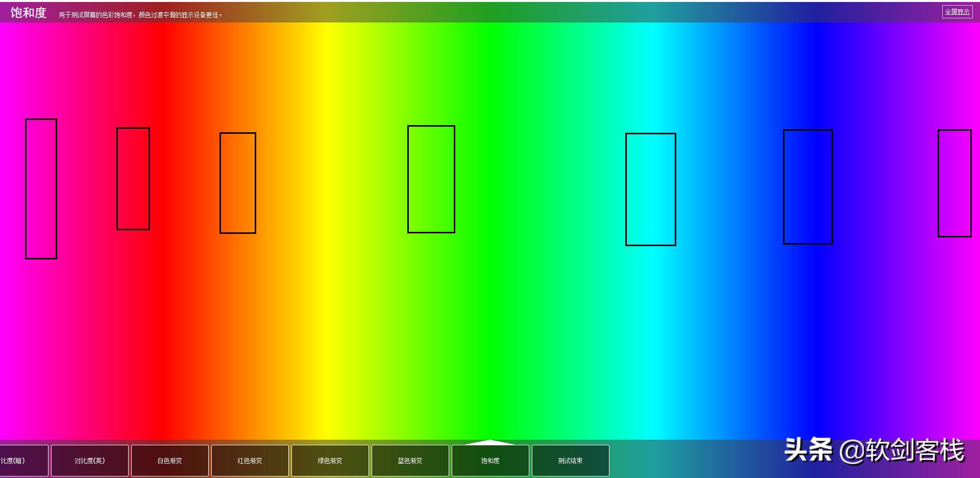Select the active 饱和度 tab

tap(491, 461)
